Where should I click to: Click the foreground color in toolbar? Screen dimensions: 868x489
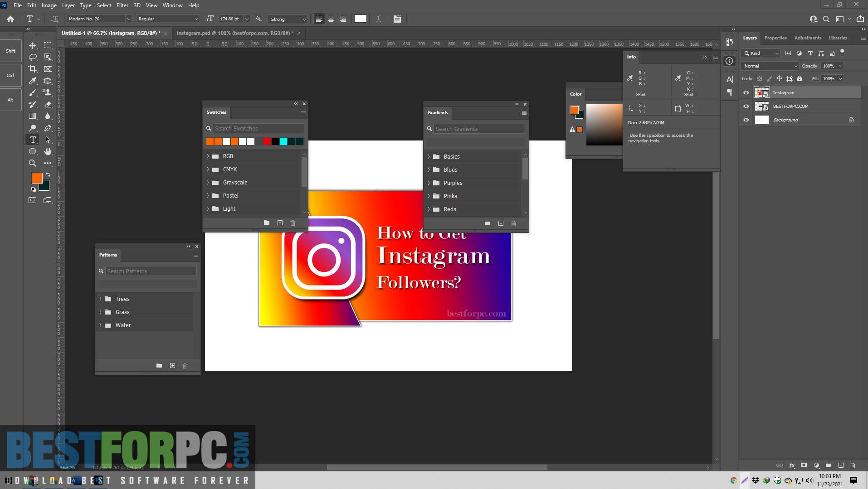pyautogui.click(x=37, y=178)
